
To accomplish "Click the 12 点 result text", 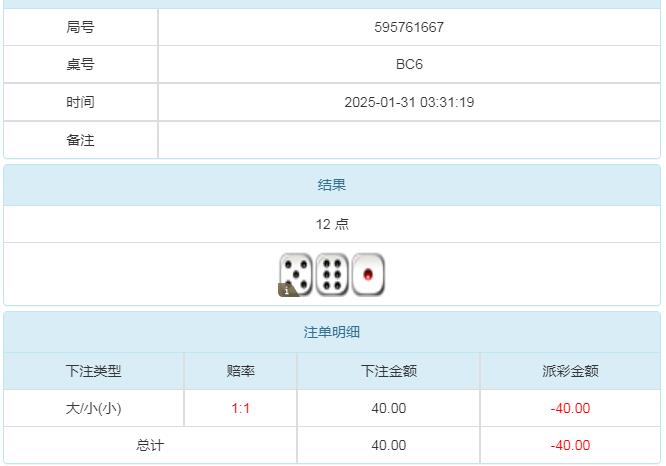I will tap(332, 224).
